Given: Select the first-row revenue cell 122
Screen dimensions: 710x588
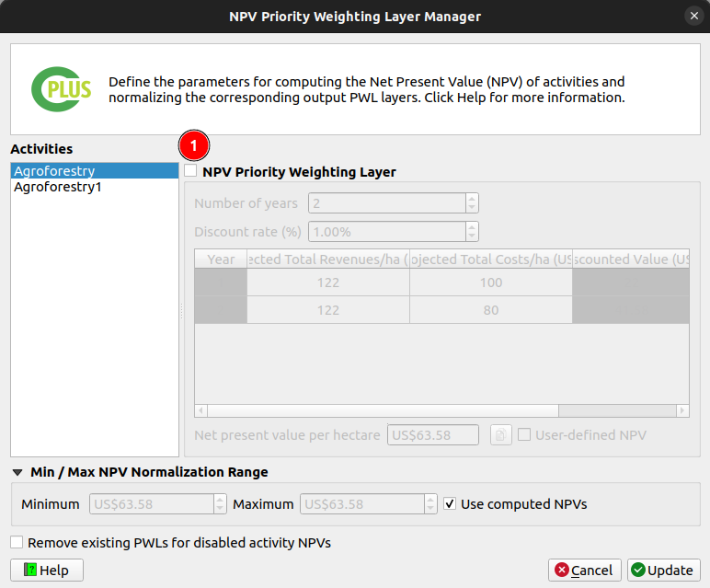Looking at the screenshot, I should coord(328,282).
